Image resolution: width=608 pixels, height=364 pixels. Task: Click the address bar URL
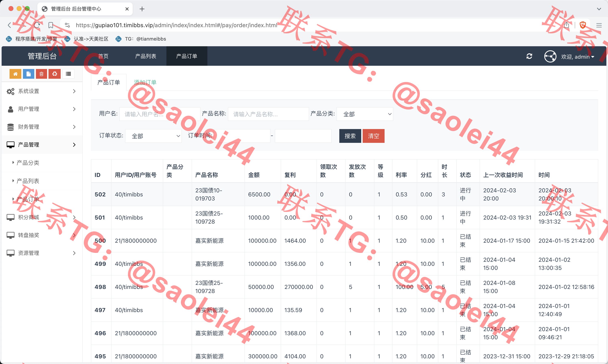(176, 25)
